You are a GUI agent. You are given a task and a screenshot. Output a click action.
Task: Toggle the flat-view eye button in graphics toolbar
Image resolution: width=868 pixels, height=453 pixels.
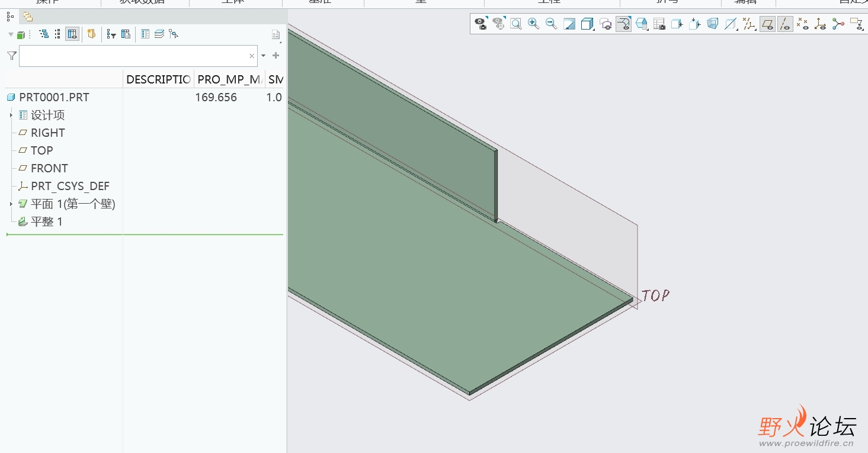623,24
